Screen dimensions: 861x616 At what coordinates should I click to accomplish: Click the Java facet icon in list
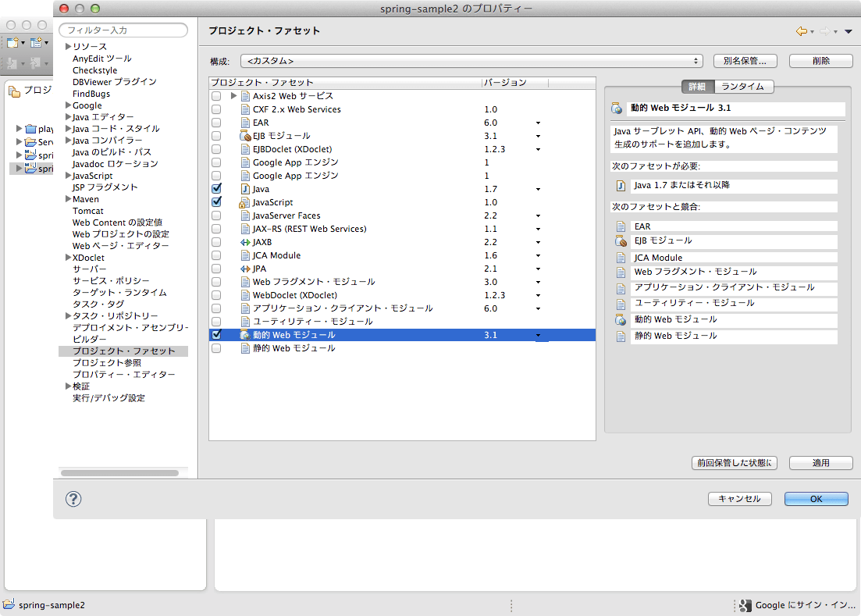(245, 189)
